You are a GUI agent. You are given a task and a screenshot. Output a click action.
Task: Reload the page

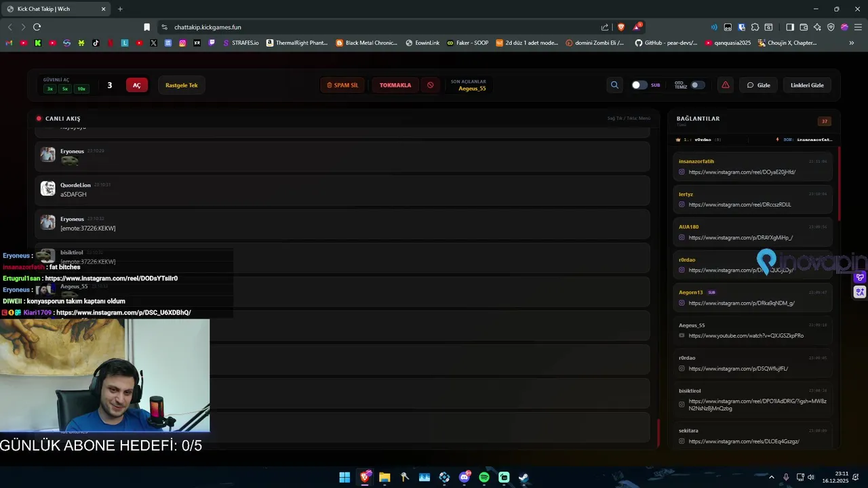click(37, 27)
